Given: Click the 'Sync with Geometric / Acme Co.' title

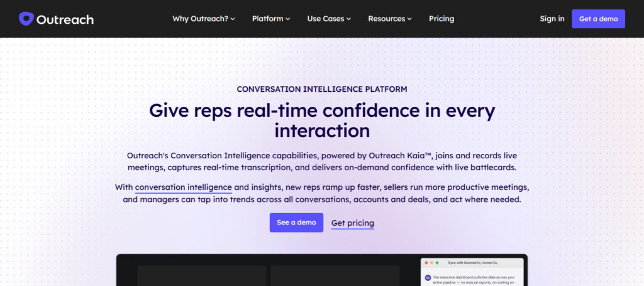Looking at the screenshot, I should pyautogui.click(x=473, y=263).
